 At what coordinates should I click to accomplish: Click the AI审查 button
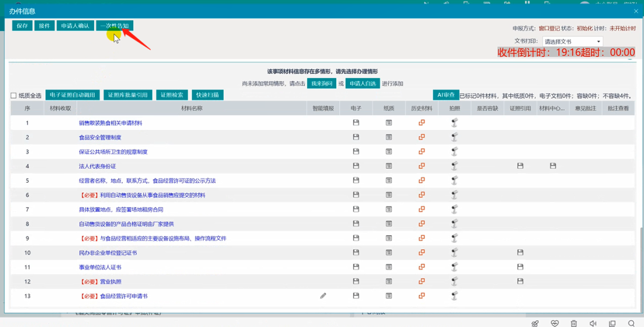pos(446,95)
